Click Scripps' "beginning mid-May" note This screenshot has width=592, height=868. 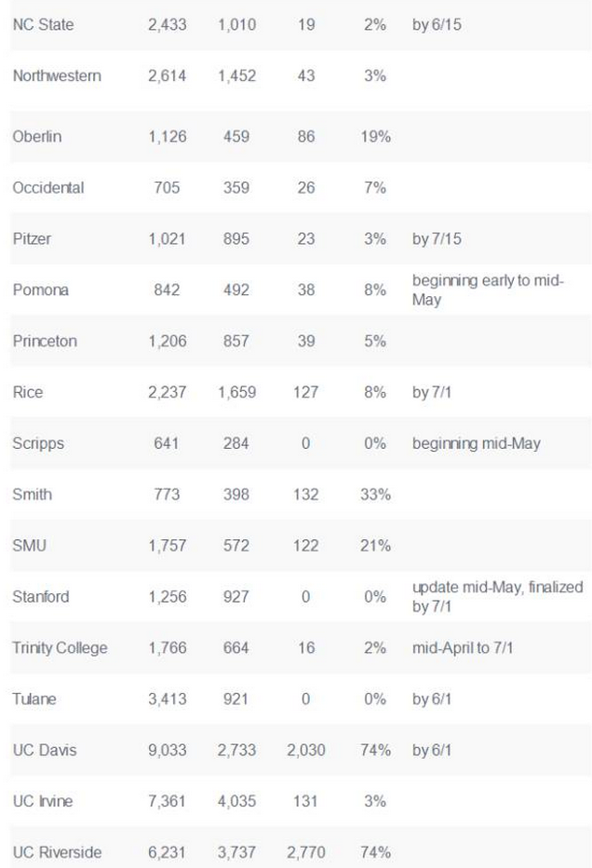[476, 443]
